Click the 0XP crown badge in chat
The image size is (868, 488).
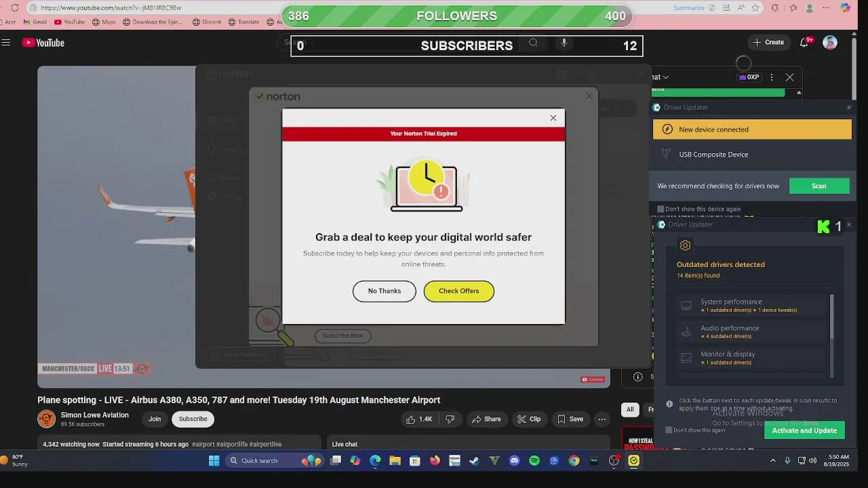coord(749,77)
